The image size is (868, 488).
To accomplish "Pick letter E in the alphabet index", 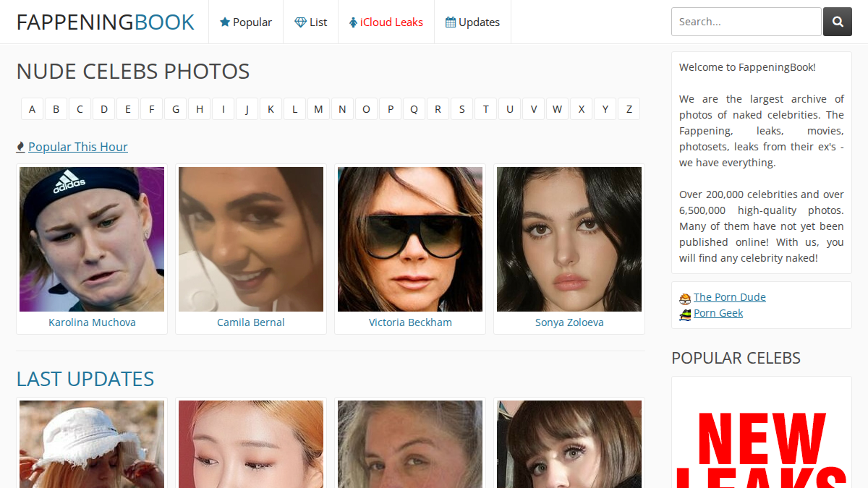I will [x=128, y=109].
